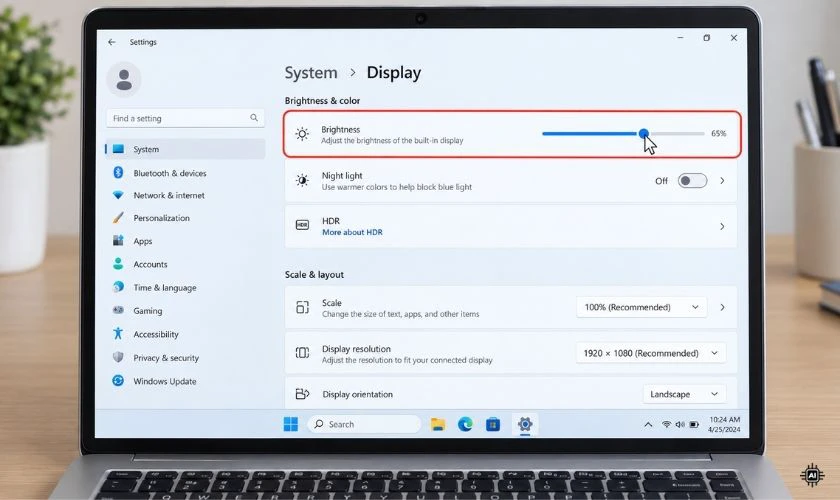The height and width of the screenshot is (500, 840).
Task: Click the Gaming controller icon
Action: pos(118,310)
